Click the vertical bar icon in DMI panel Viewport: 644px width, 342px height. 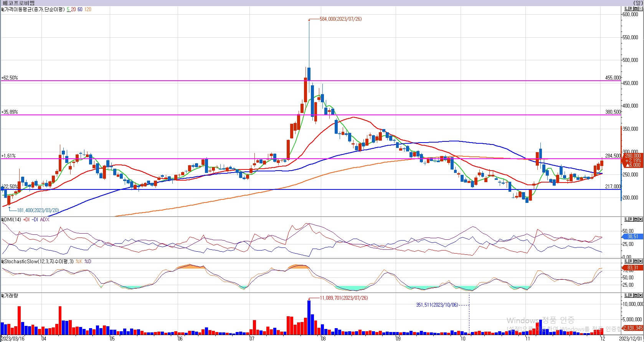631,219
